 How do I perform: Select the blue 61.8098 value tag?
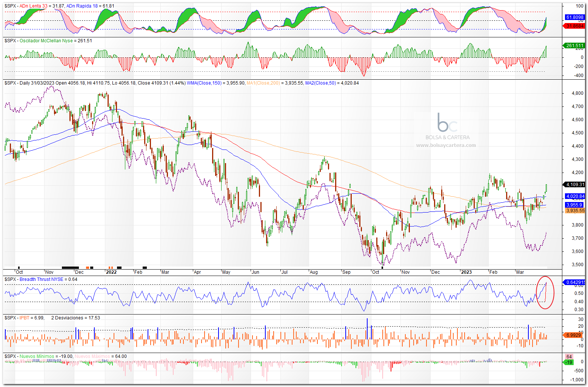575,17
